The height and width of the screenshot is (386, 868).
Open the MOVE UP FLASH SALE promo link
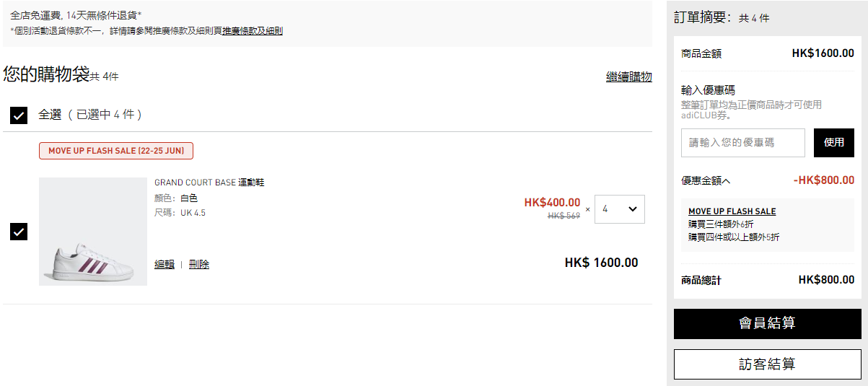point(732,211)
